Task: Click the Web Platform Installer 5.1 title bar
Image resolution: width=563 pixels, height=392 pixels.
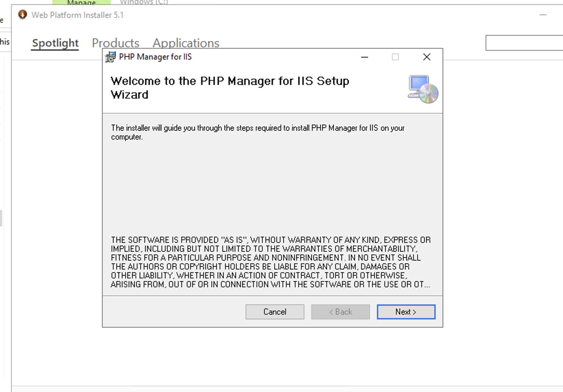Action: click(77, 15)
